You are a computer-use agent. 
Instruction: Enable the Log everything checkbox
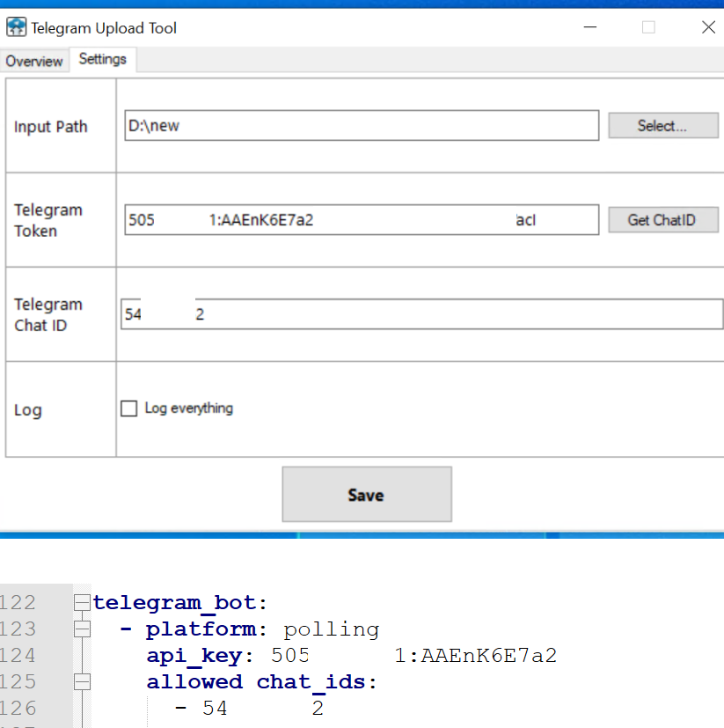pyautogui.click(x=129, y=408)
